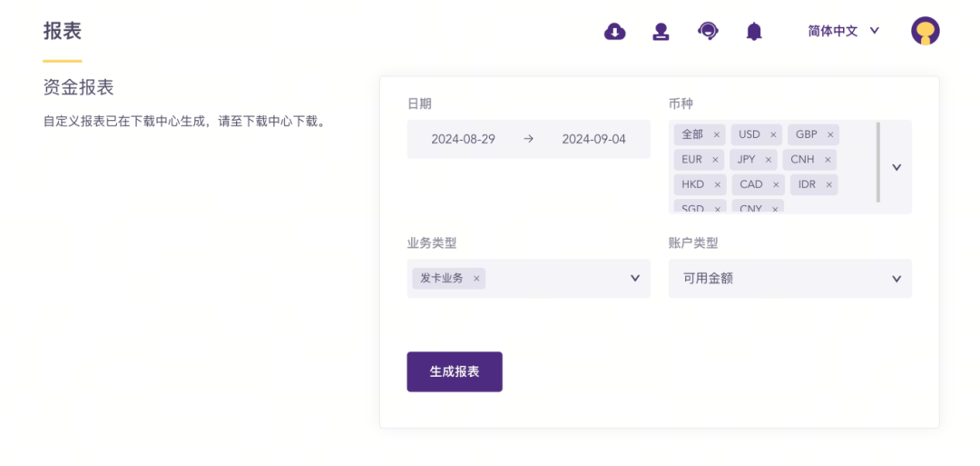Expand the 币种 currency dropdown arrow
980x466 pixels.
[x=897, y=167]
